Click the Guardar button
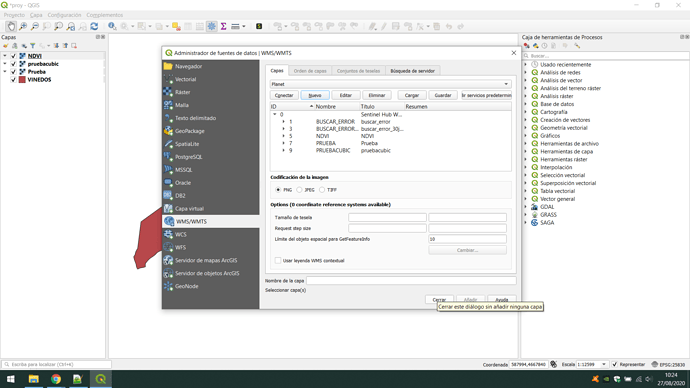Viewport: 690px width, 388px height. coord(443,95)
